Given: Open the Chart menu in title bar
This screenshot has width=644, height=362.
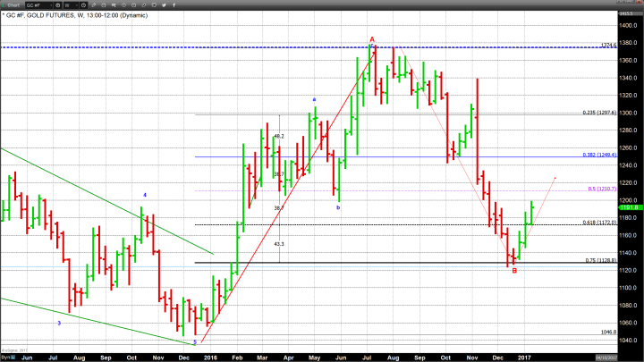Looking at the screenshot, I should [x=11, y=5].
